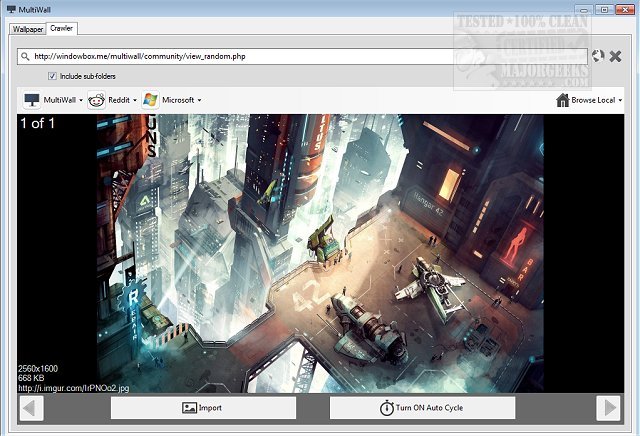640x436 pixels.
Task: Click the search magnifier icon in URL bar
Action: click(25, 56)
